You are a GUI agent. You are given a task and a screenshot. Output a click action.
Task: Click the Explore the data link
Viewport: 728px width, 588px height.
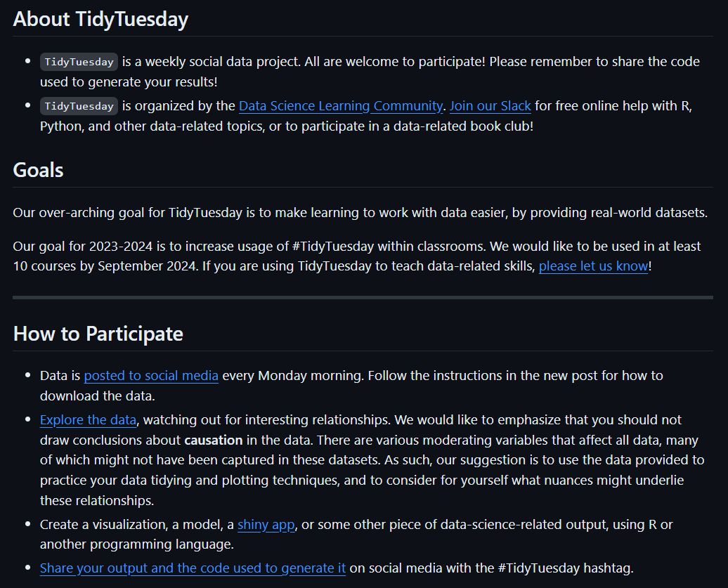[89, 419]
